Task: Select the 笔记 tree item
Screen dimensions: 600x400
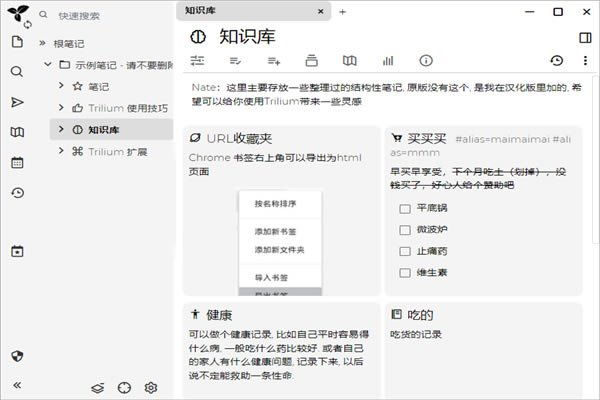Action: click(99, 87)
